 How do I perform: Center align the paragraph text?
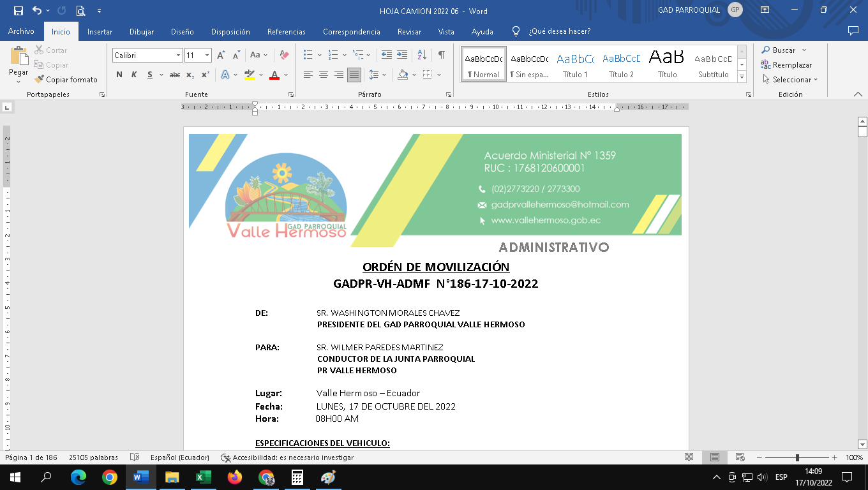(x=323, y=75)
